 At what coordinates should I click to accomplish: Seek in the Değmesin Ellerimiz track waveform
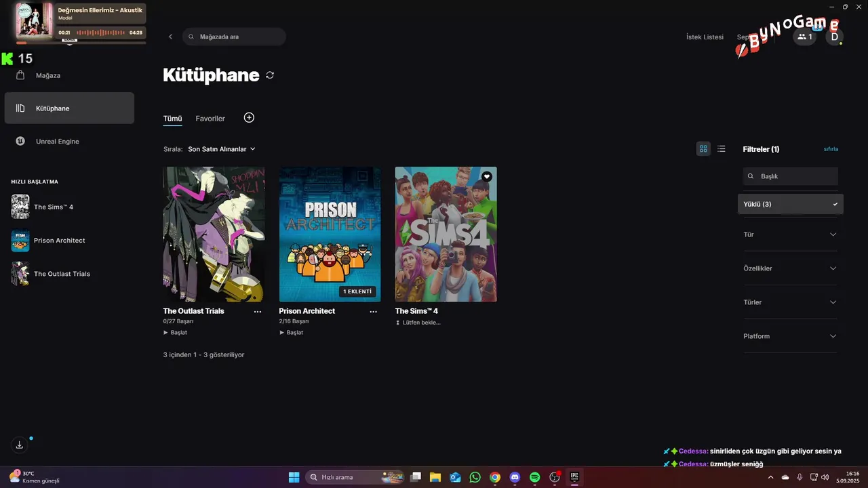coord(100,33)
